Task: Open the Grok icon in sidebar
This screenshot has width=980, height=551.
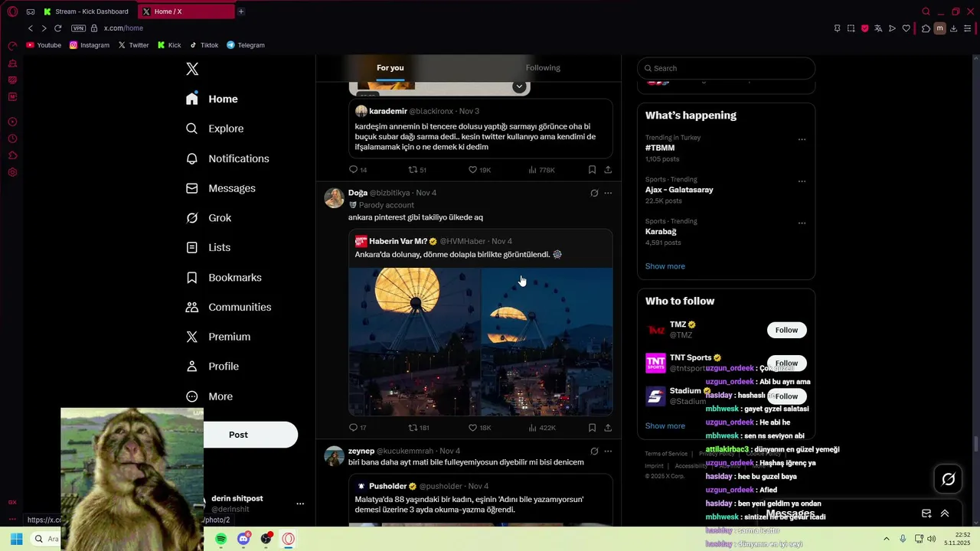Action: (192, 218)
